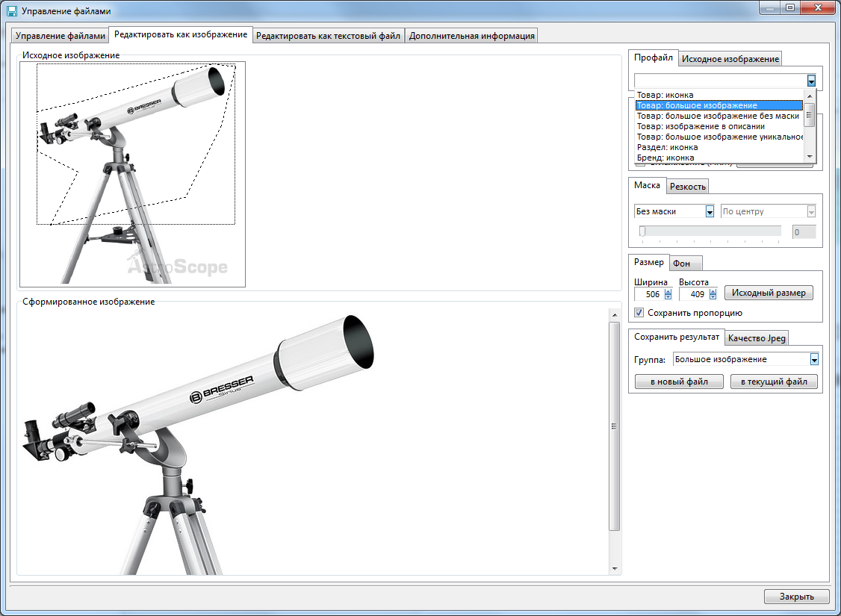Click the generated image scrollbar up arrow
841x616 pixels.
615,314
